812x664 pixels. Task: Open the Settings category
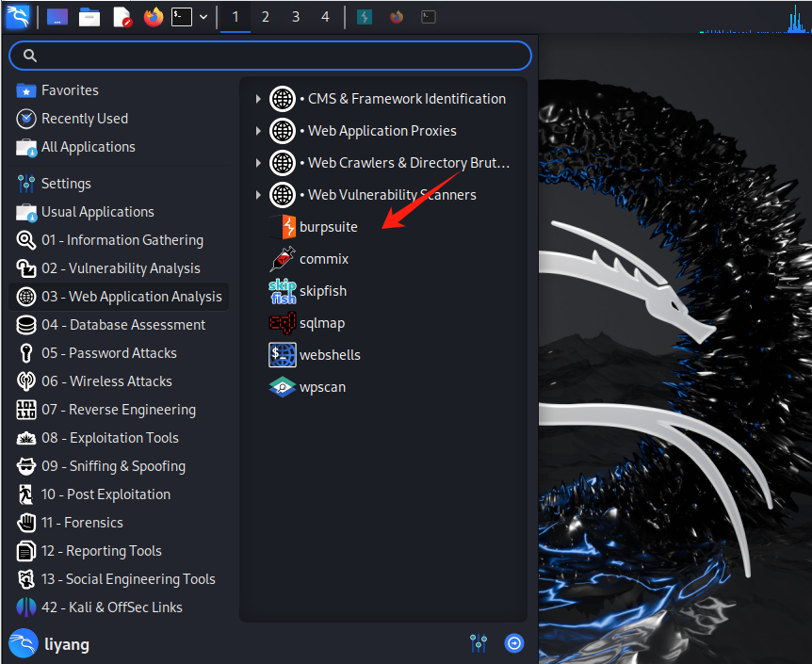tap(119, 184)
